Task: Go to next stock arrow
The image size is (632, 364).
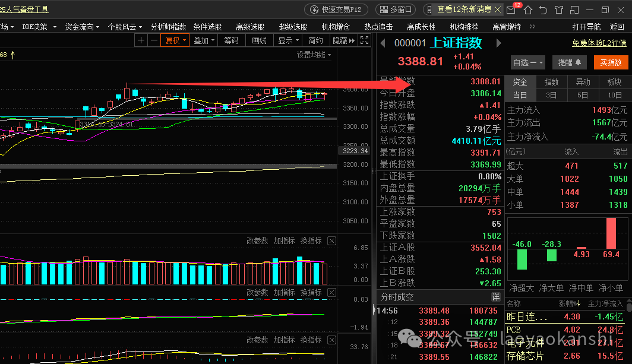Action: 498,43
